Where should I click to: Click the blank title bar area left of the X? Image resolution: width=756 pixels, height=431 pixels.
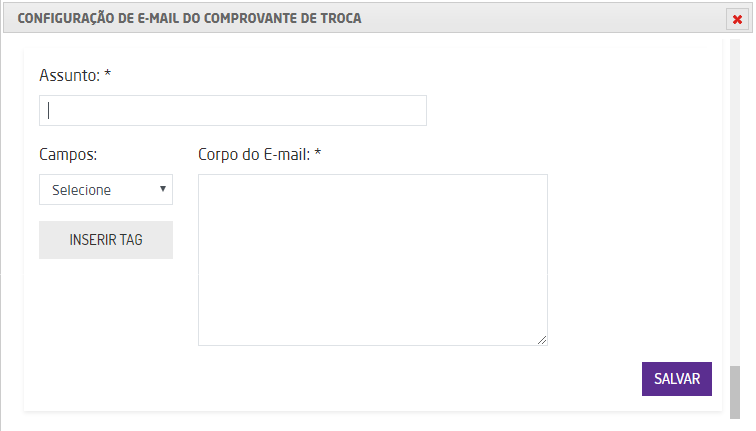(x=550, y=19)
